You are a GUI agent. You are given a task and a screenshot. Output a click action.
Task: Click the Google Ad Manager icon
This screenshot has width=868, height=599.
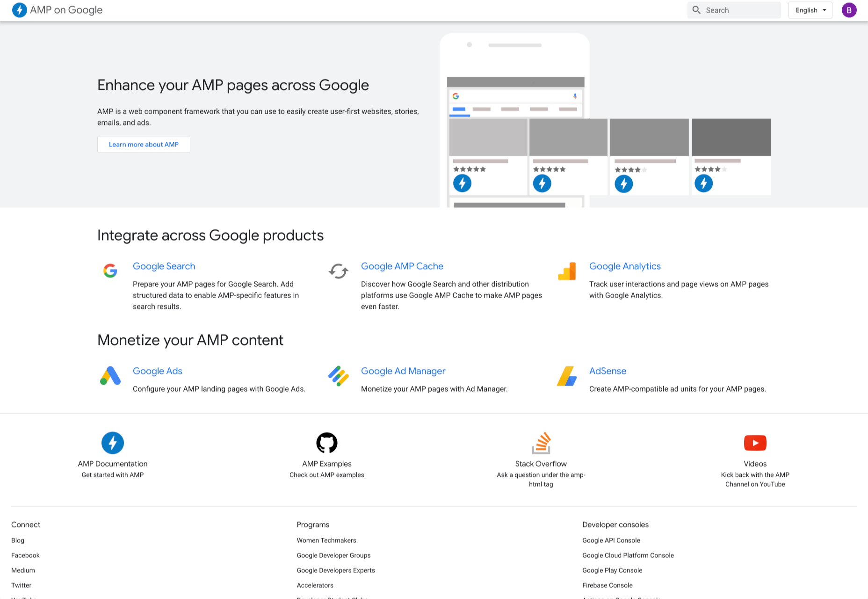[339, 376]
